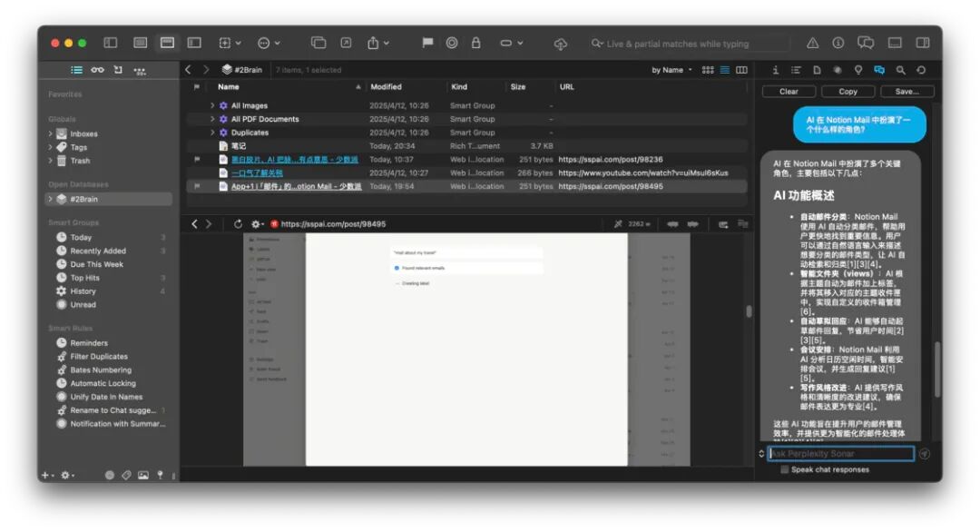Expand the All Images smart group

pos(212,105)
